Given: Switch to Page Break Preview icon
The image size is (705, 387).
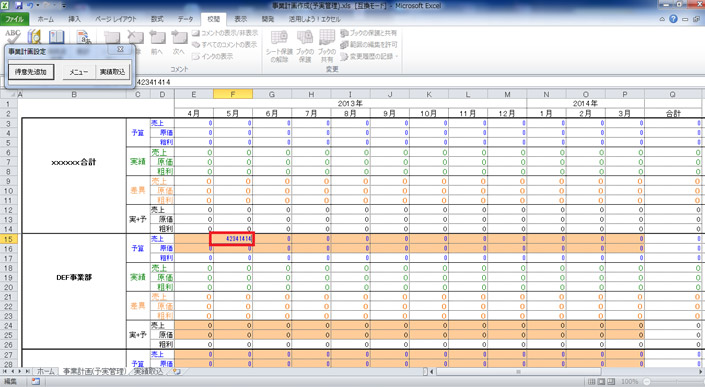Looking at the screenshot, I should [611, 382].
